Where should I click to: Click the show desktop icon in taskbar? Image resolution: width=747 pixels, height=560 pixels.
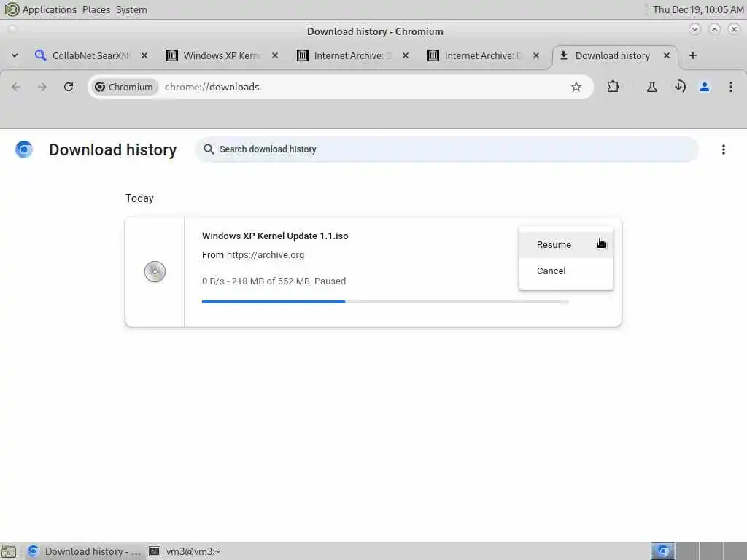[9, 551]
